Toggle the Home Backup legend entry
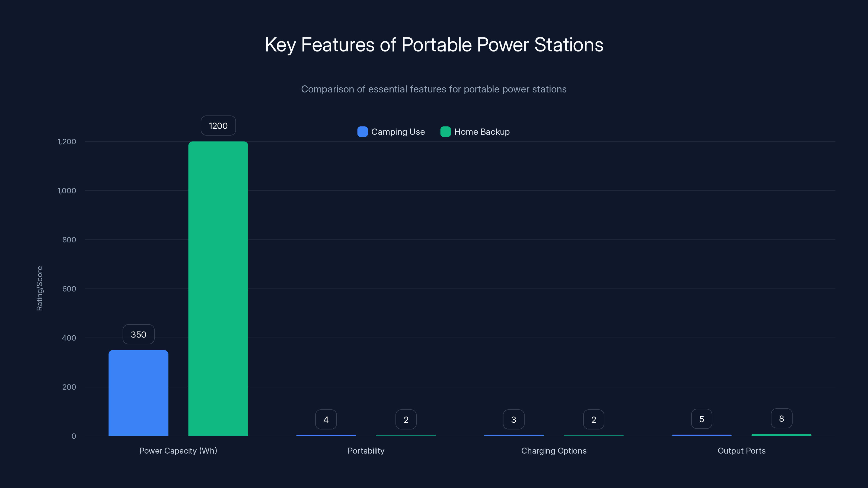 pos(475,132)
